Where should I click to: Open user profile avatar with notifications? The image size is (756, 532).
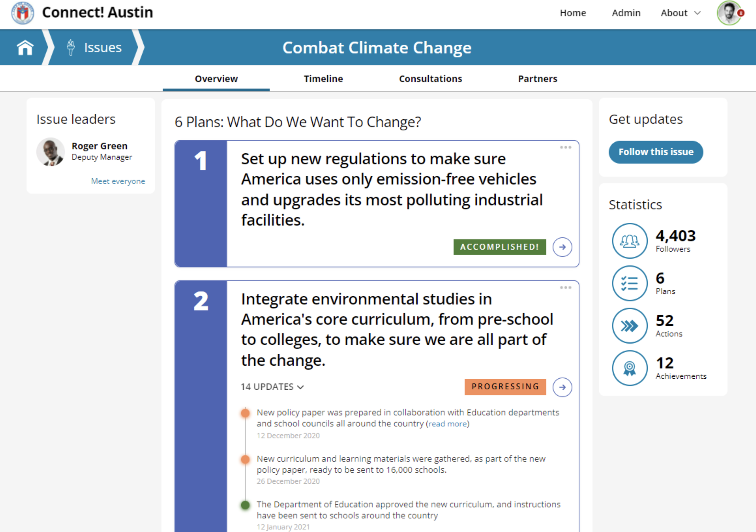(729, 13)
